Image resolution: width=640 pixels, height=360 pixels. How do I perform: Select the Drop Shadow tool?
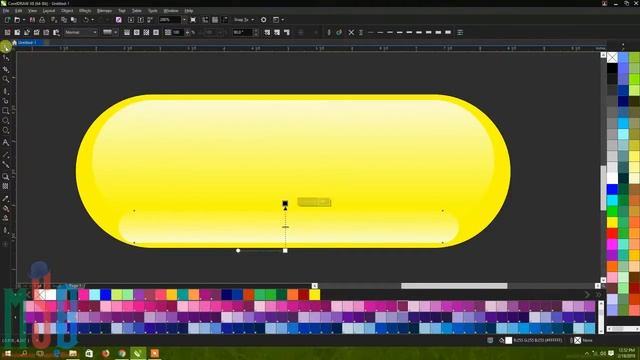point(6,177)
